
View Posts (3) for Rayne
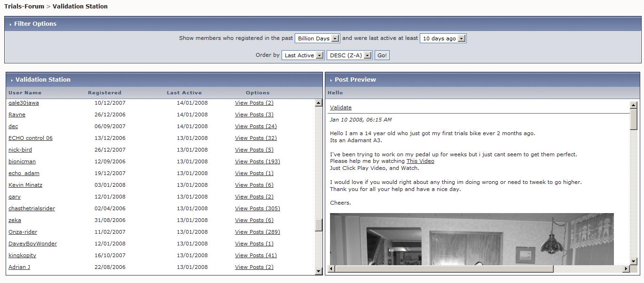[254, 115]
